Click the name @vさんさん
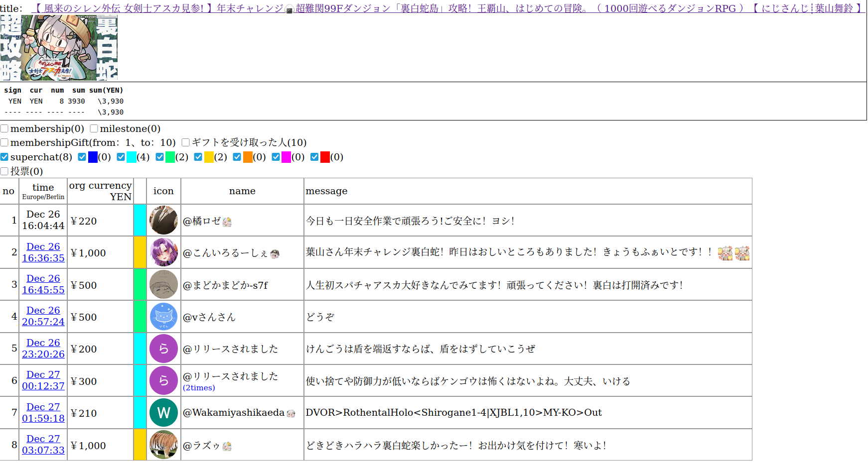868x474 pixels. 209,317
